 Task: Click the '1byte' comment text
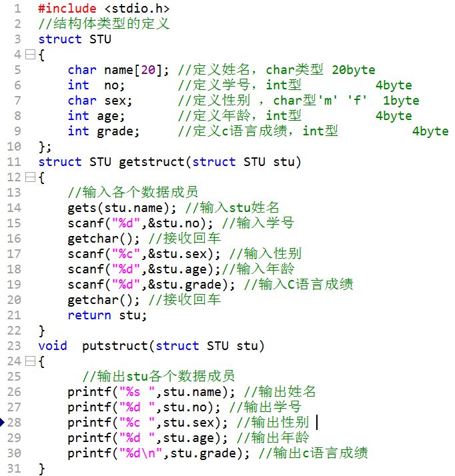pyautogui.click(x=401, y=101)
